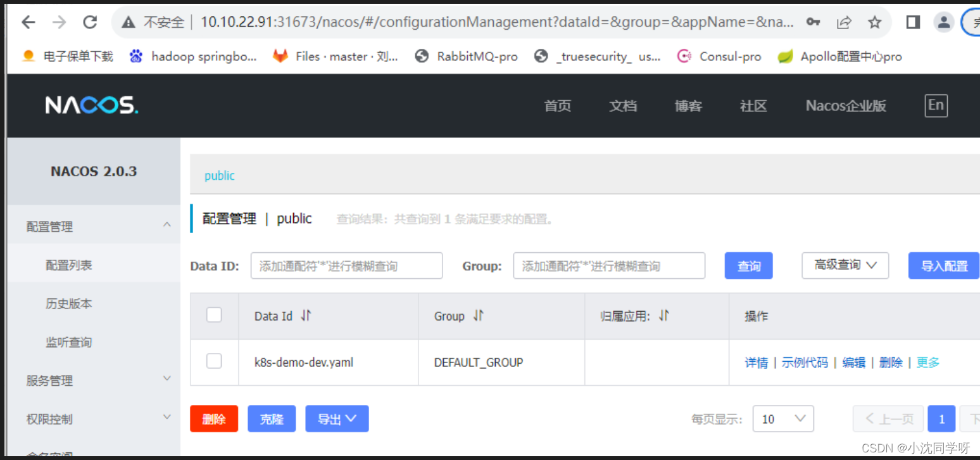Expand the 高级查询 panel
Image resolution: width=980 pixels, height=460 pixels.
pyautogui.click(x=845, y=265)
